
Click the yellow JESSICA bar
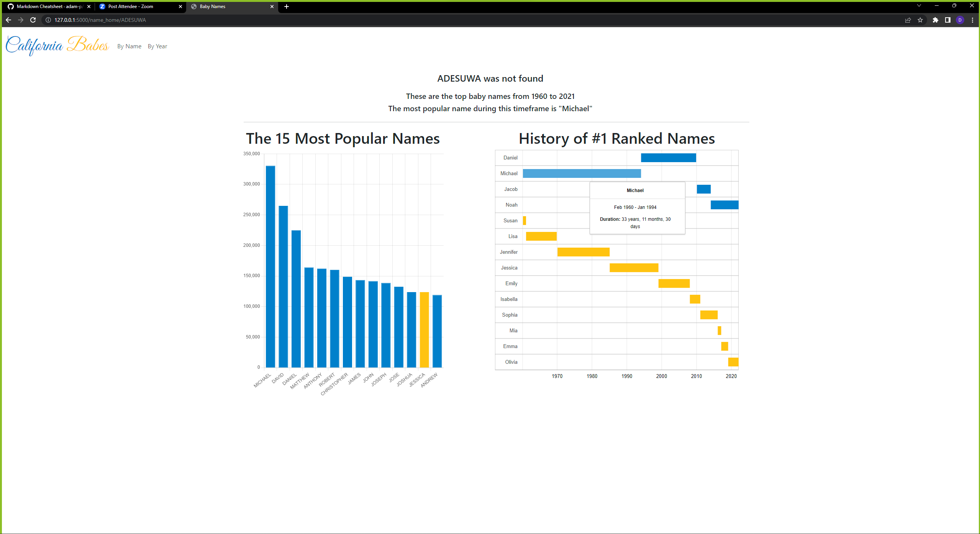(x=424, y=330)
